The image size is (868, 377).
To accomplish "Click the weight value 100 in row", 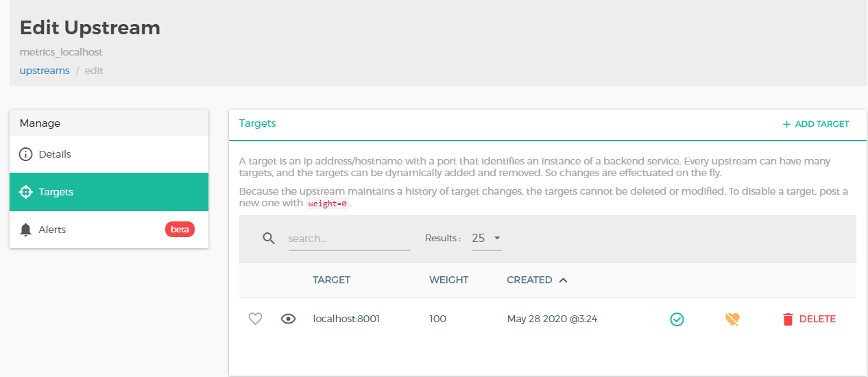I will [437, 319].
